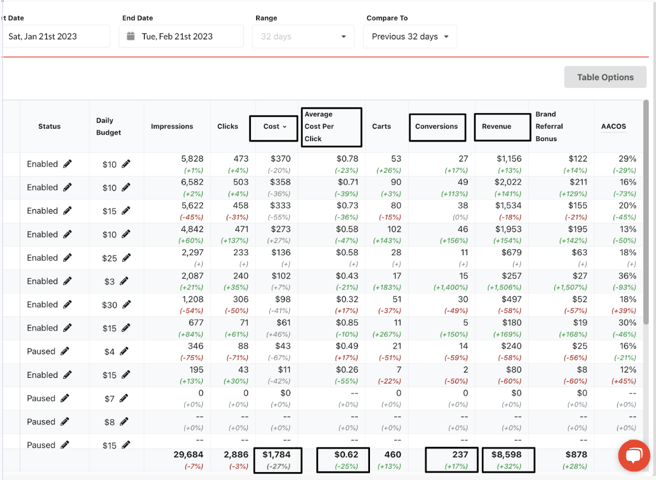656x480 pixels.
Task: Click the total revenue $8,598
Action: [506, 454]
